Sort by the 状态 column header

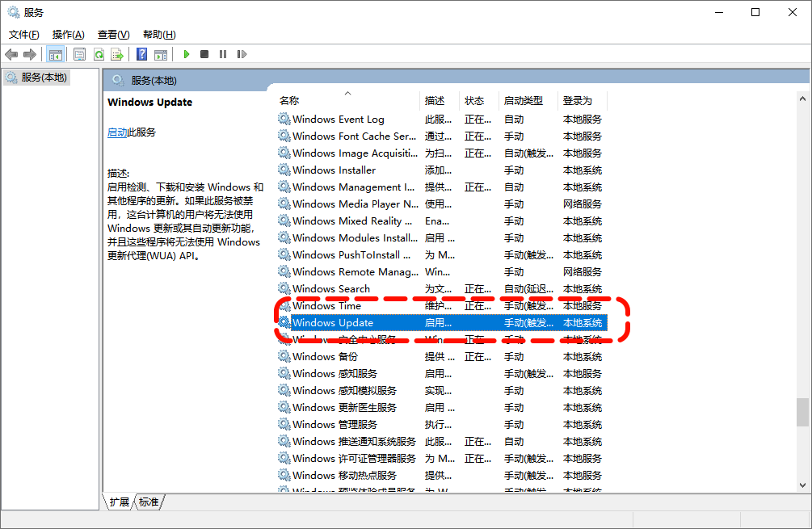(x=479, y=100)
